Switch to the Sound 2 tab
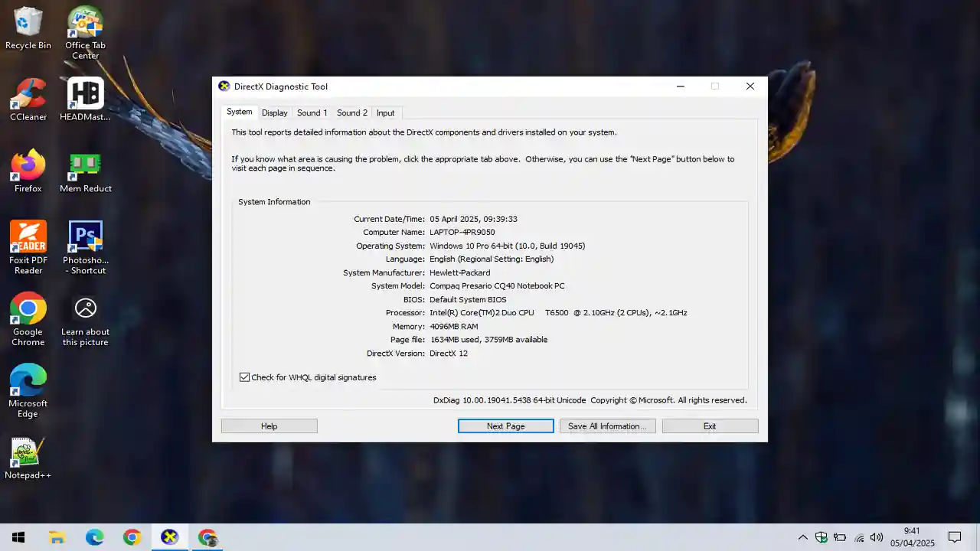This screenshot has height=551, width=980. (351, 112)
